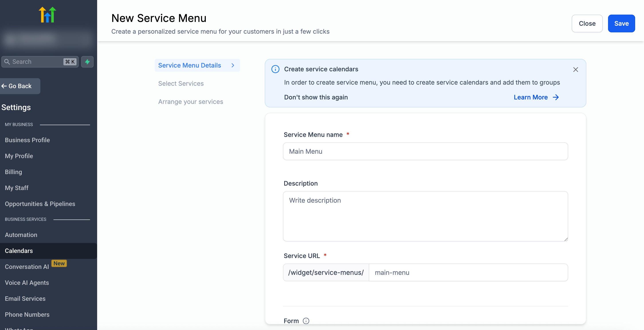Expand the Service Menu Details chevron

point(233,65)
